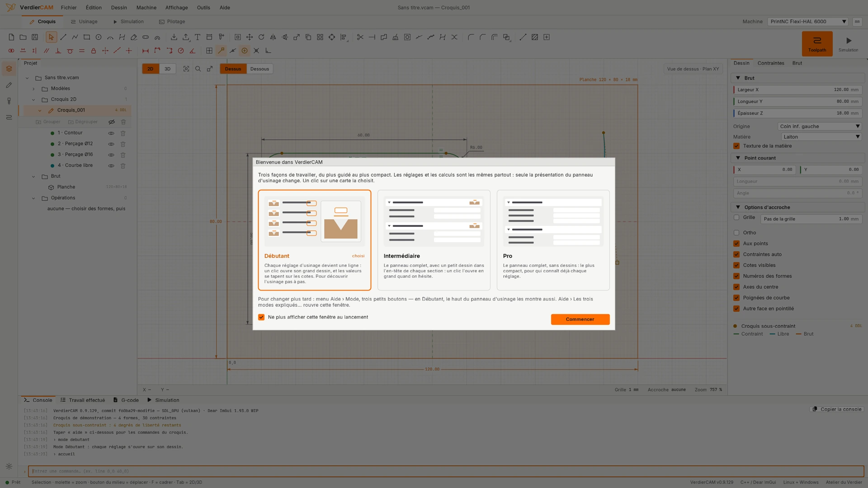Pick the rectangle drawing tool

point(87,38)
